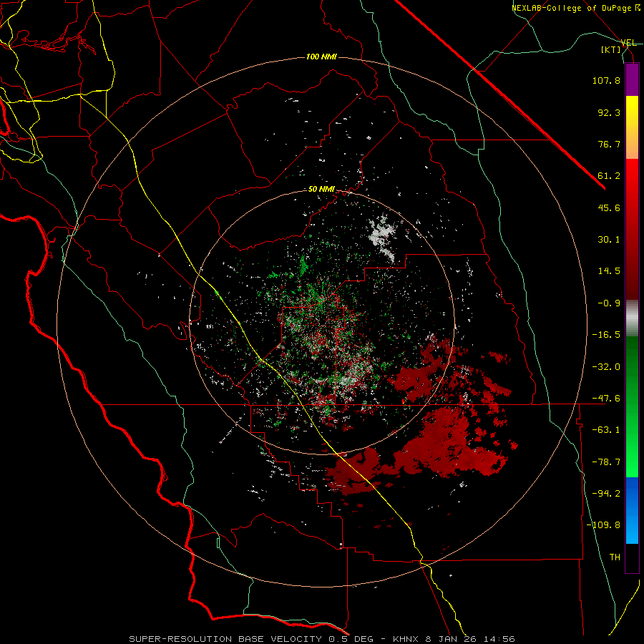This screenshot has width=644, height=644.
Task: Select the 45.6 velocity scale value
Action: (x=609, y=208)
